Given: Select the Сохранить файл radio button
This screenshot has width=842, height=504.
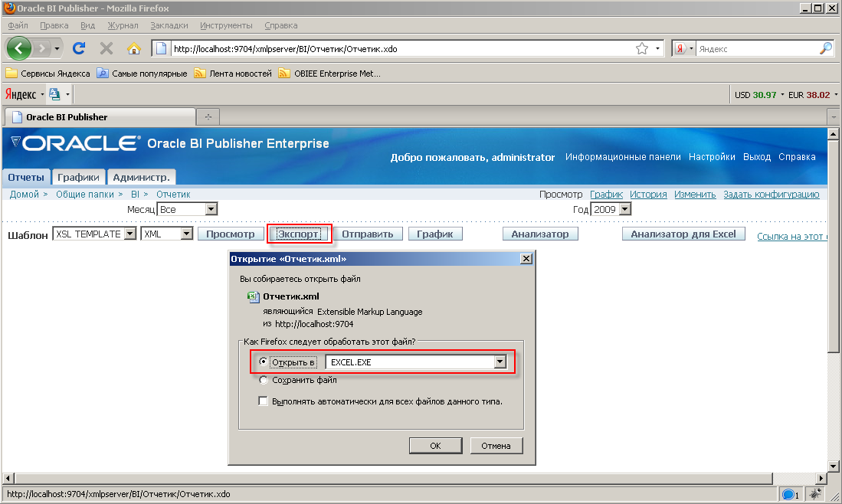Looking at the screenshot, I should pos(263,380).
